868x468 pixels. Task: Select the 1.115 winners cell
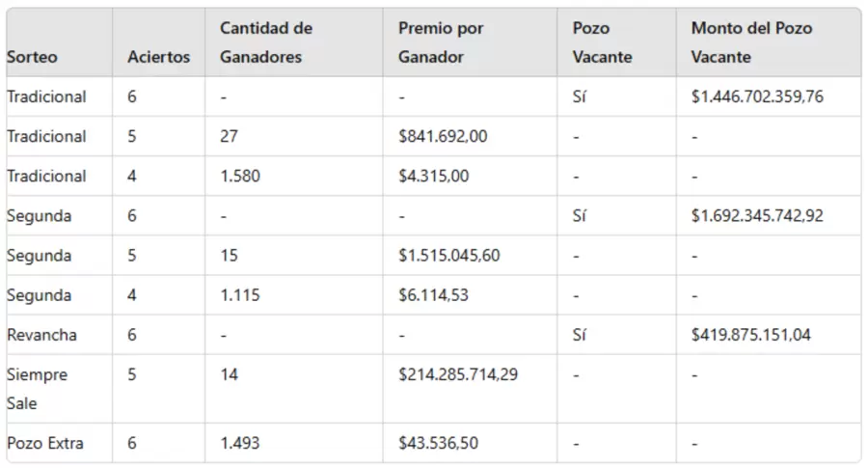tap(239, 295)
